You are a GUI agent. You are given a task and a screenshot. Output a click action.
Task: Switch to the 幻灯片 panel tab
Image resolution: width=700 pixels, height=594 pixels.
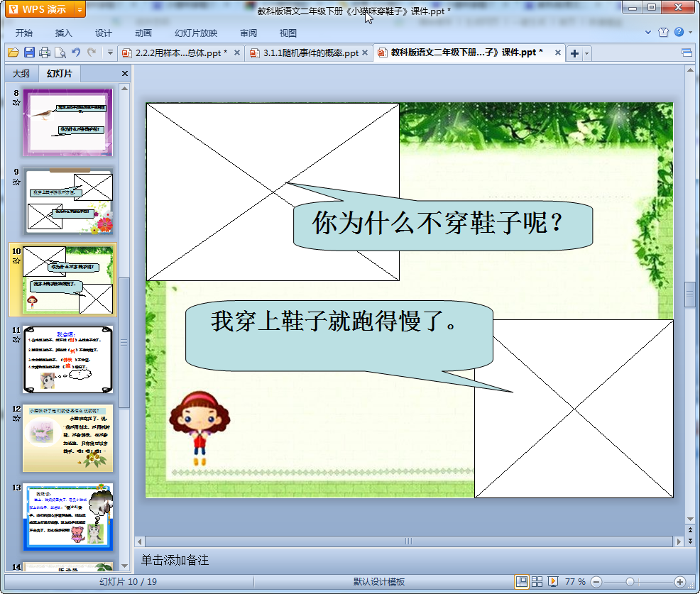point(60,74)
